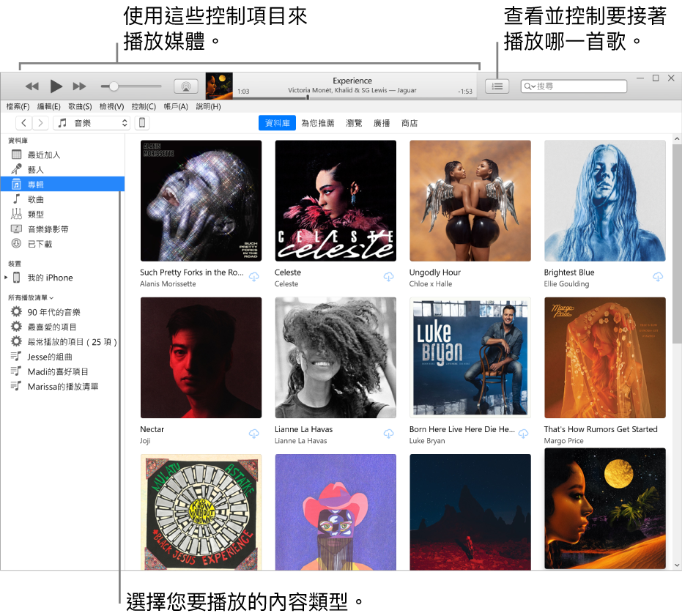
Task: Open the Nectar album cover by Joji
Action: [201, 357]
